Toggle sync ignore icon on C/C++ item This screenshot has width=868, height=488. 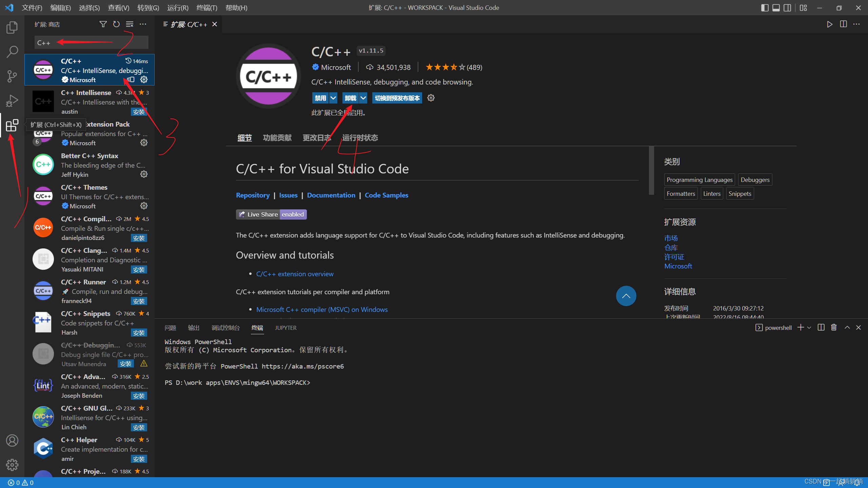[x=131, y=79]
